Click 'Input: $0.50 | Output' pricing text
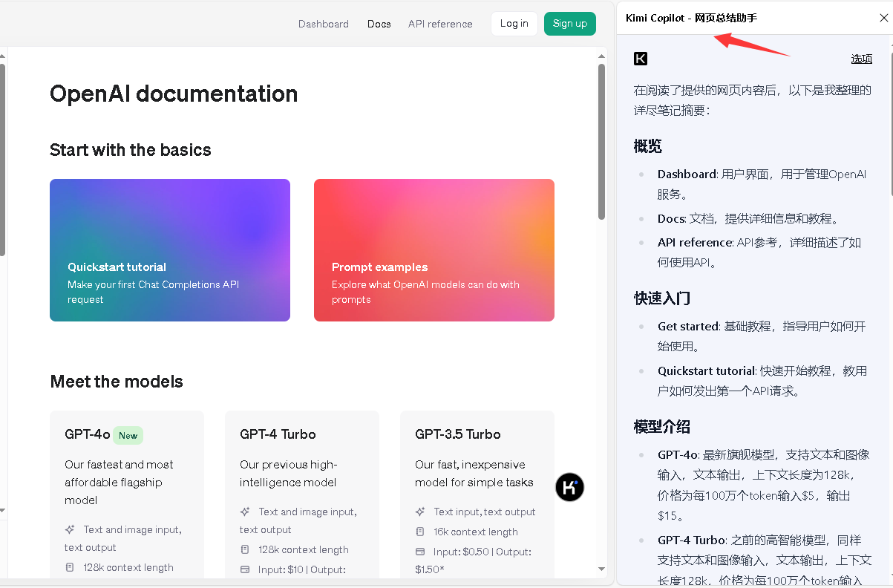893x588 pixels. 473,561
